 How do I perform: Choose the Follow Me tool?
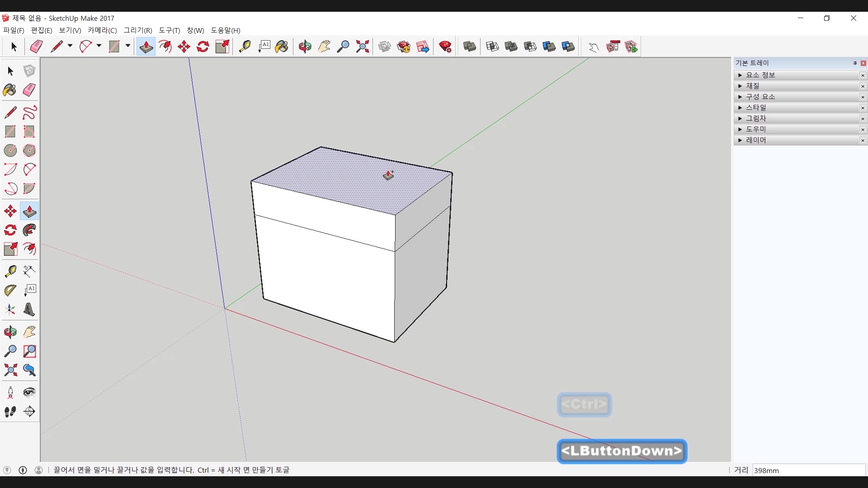29,230
